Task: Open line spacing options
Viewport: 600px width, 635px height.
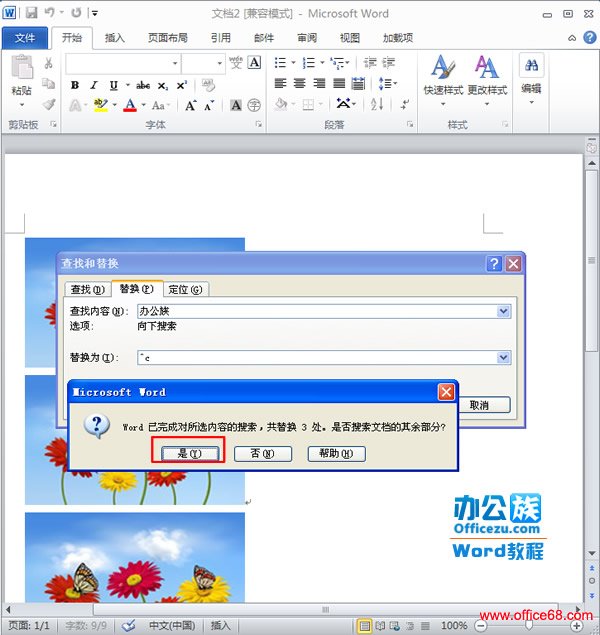Action: [388, 84]
